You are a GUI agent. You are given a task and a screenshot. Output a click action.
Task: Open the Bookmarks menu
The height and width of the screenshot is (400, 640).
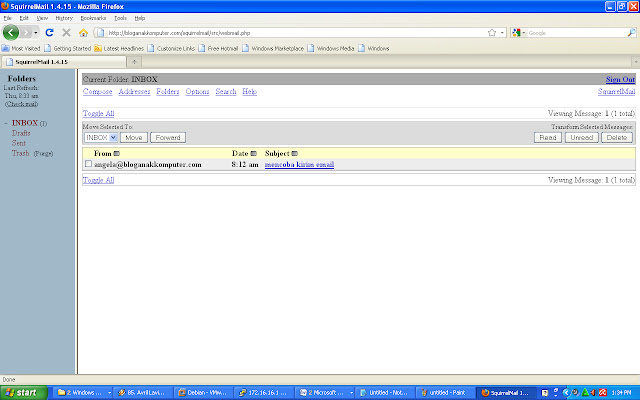tap(93, 18)
